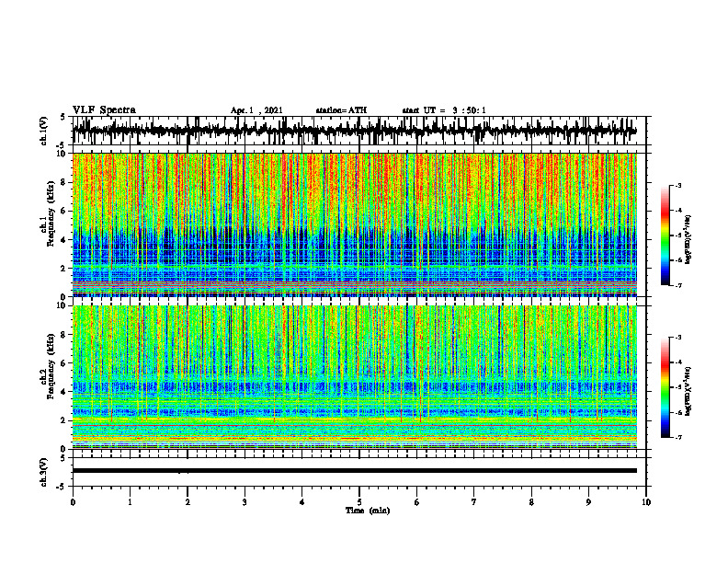
Task: Click the time axis tick label "0"
Action: (x=73, y=501)
